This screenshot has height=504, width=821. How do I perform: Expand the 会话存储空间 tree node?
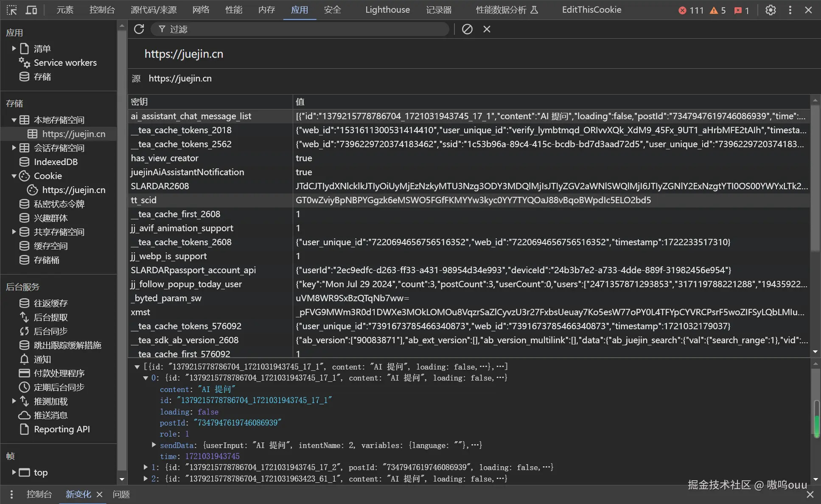click(x=14, y=148)
